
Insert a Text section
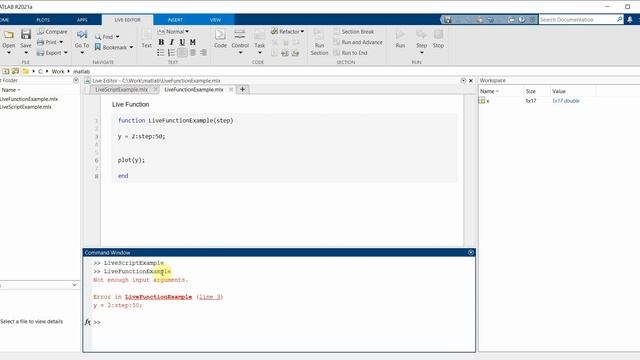(147, 39)
